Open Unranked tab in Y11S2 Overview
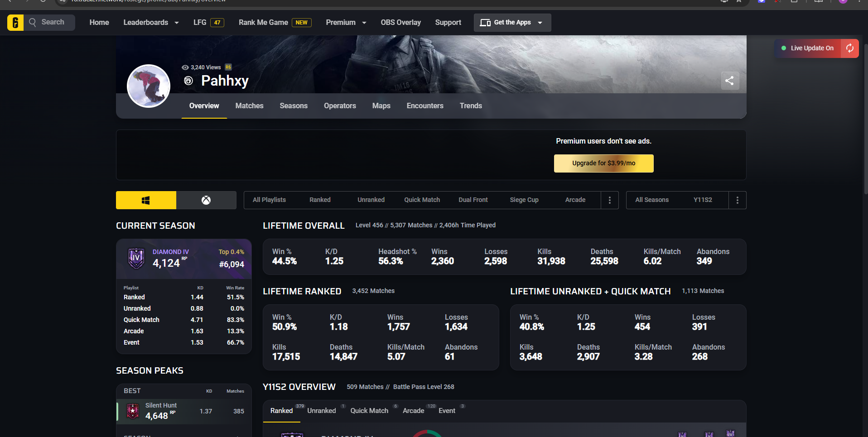Screen dimensions: 868x437 point(322,411)
